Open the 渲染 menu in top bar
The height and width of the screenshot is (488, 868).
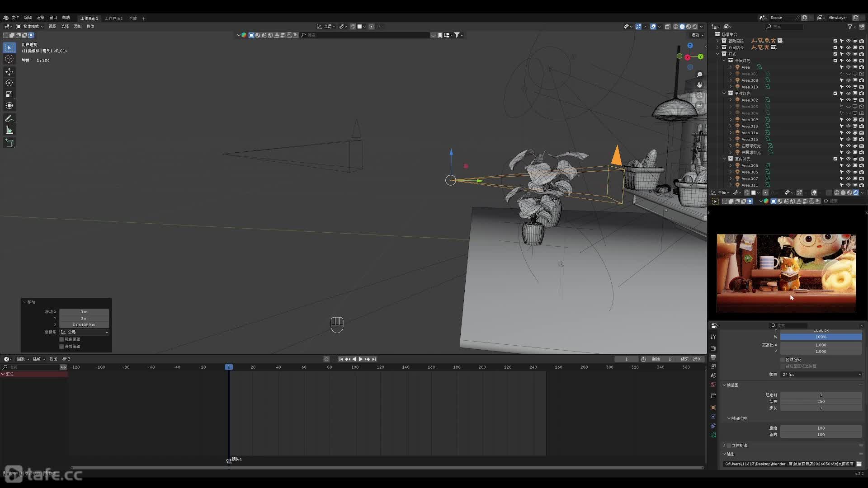[x=41, y=18]
